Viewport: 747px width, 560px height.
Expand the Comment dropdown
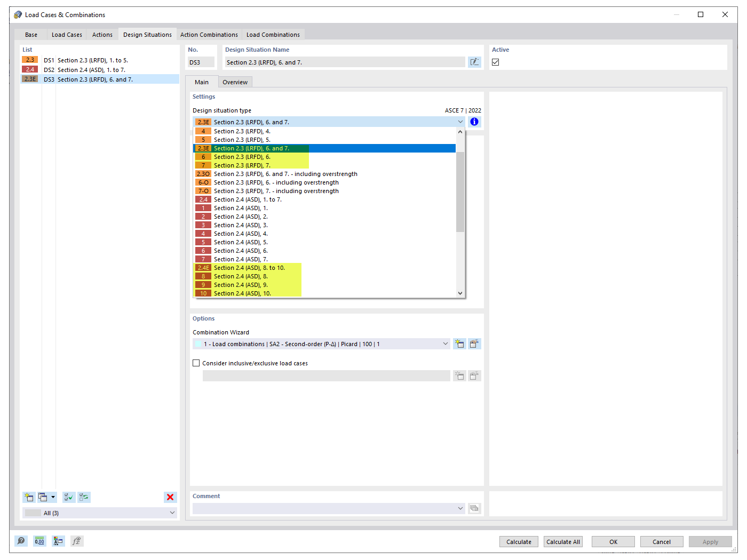click(460, 508)
